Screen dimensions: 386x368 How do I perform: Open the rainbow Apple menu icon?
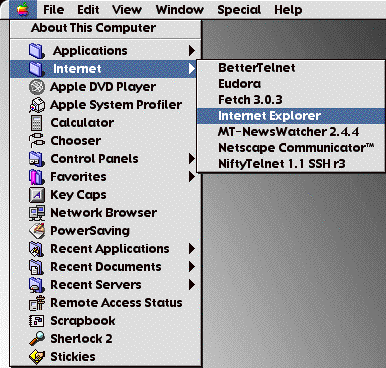(22, 9)
